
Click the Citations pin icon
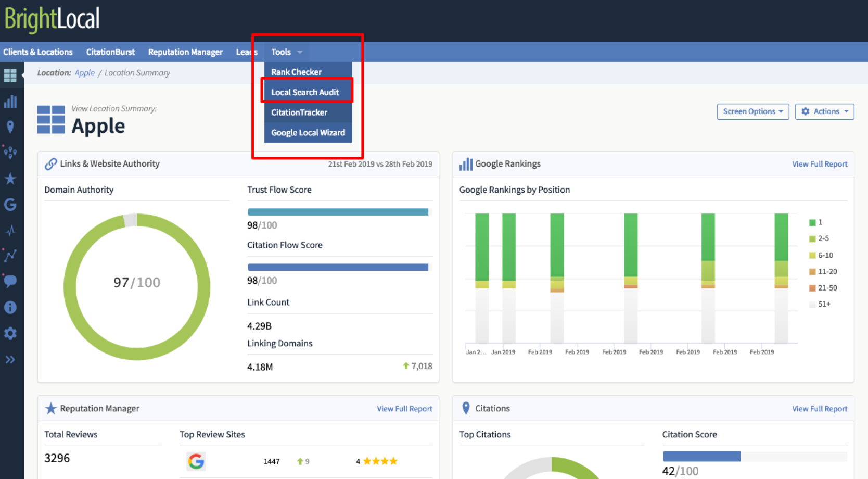point(466,409)
